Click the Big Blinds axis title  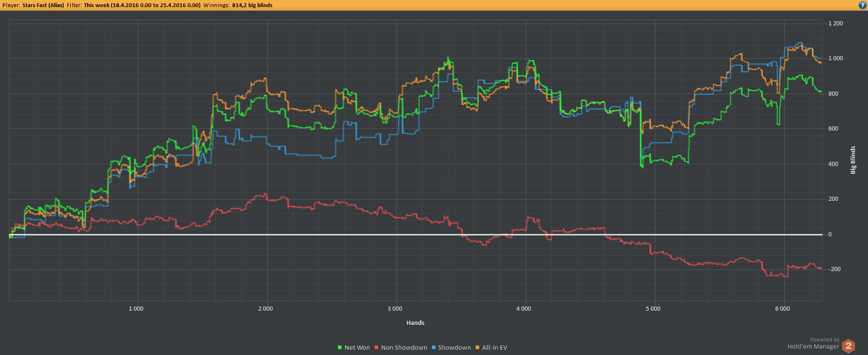853,159
